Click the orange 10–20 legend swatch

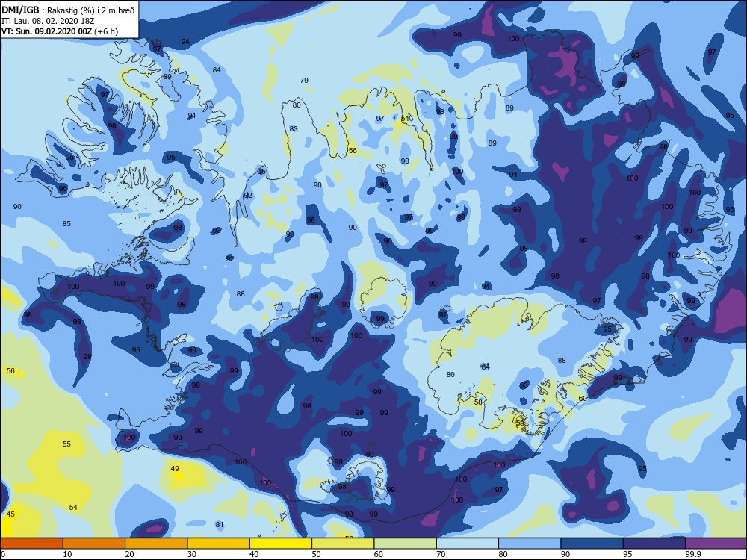94,544
